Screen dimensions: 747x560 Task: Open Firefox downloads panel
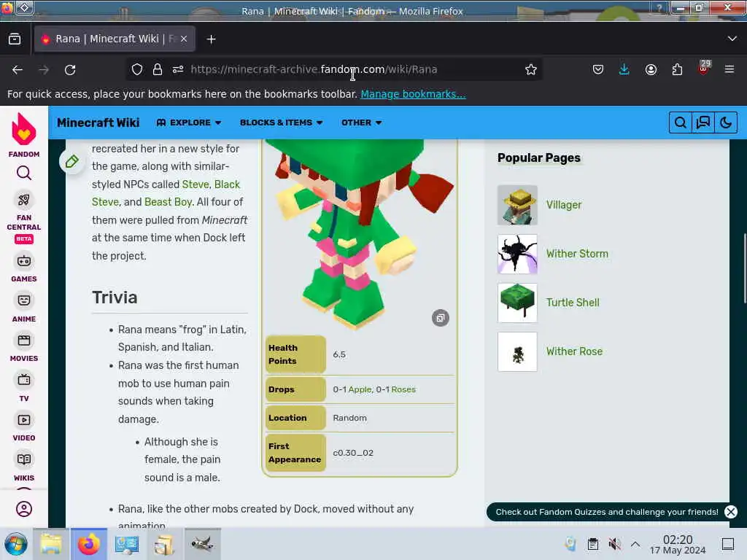click(x=624, y=69)
